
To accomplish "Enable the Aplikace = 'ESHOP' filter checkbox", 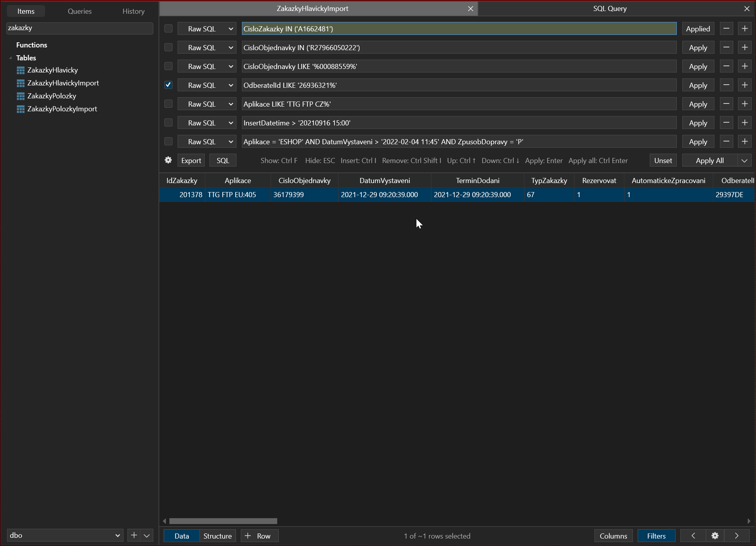I will (168, 141).
